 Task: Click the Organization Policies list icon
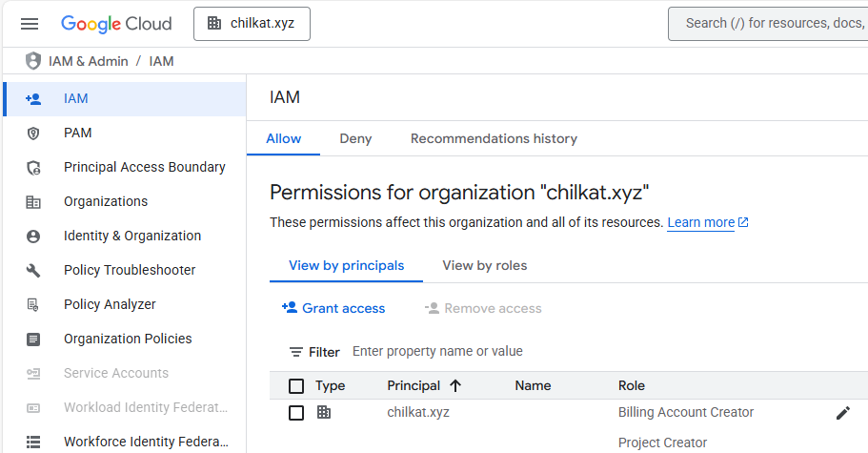point(33,340)
